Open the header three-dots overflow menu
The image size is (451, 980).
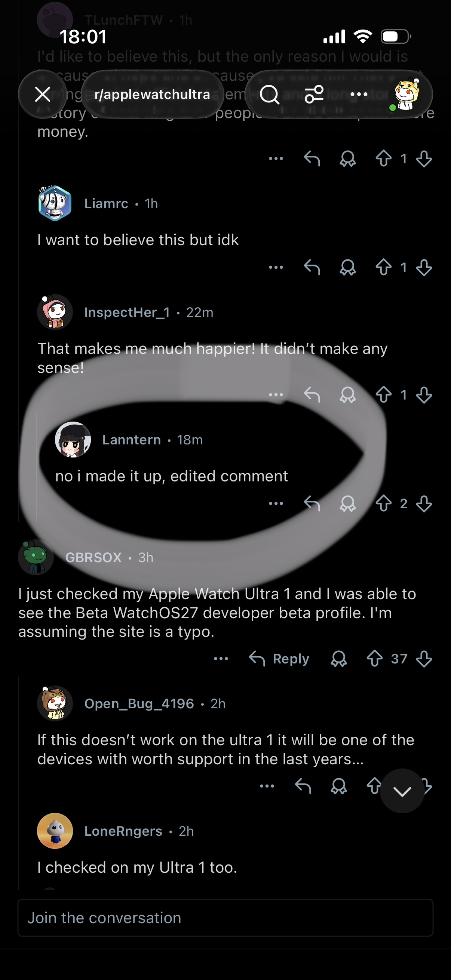tap(359, 94)
